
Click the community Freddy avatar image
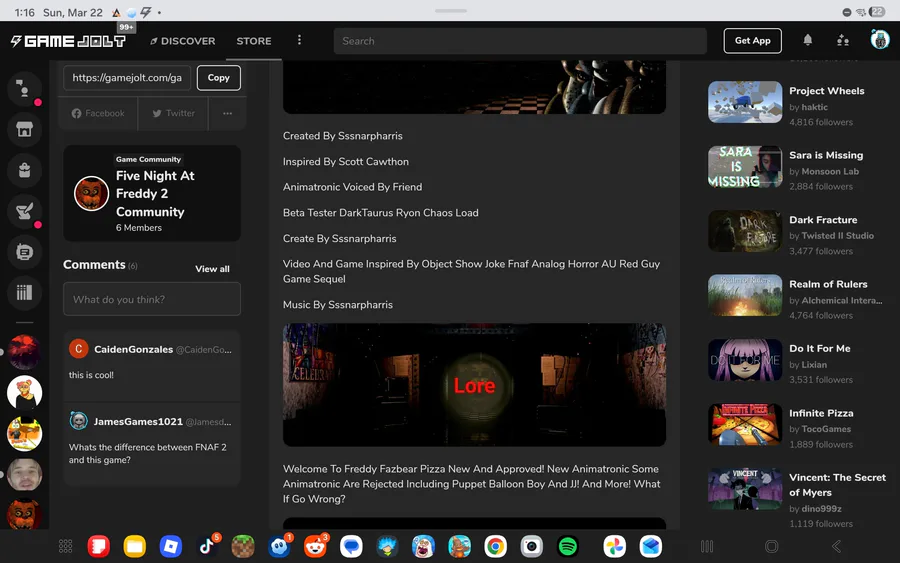91,193
